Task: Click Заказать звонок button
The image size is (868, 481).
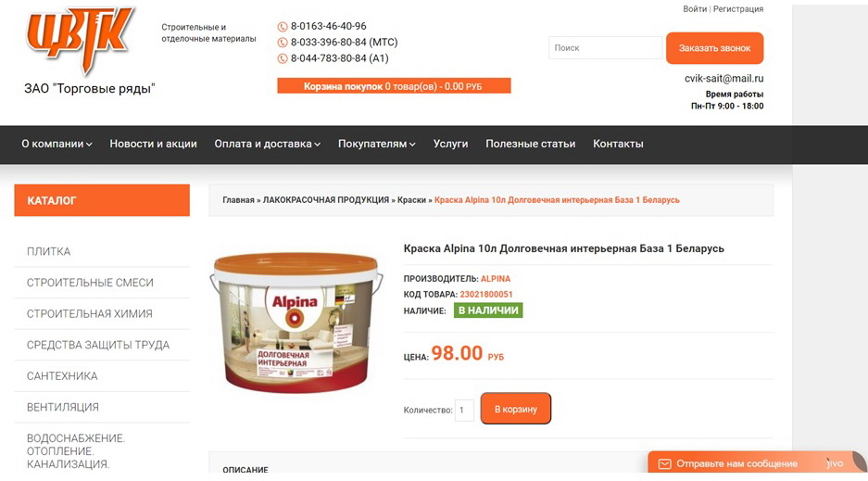Action: point(714,48)
